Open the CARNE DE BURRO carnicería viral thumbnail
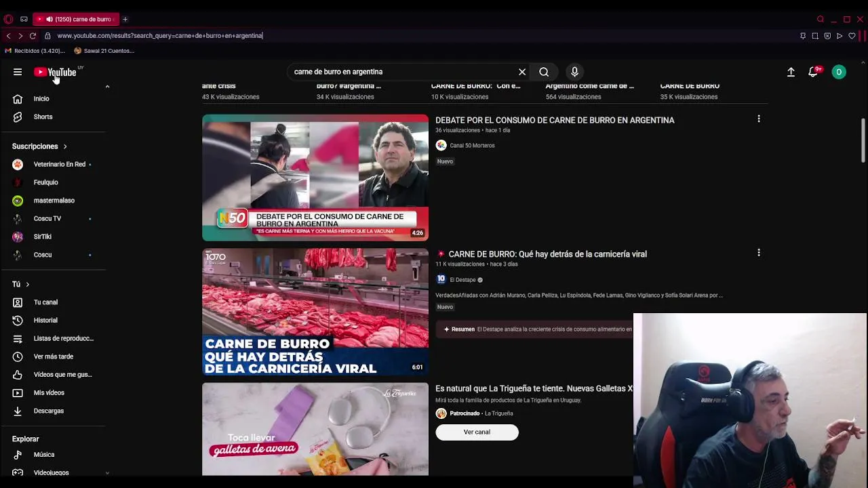 tap(315, 312)
